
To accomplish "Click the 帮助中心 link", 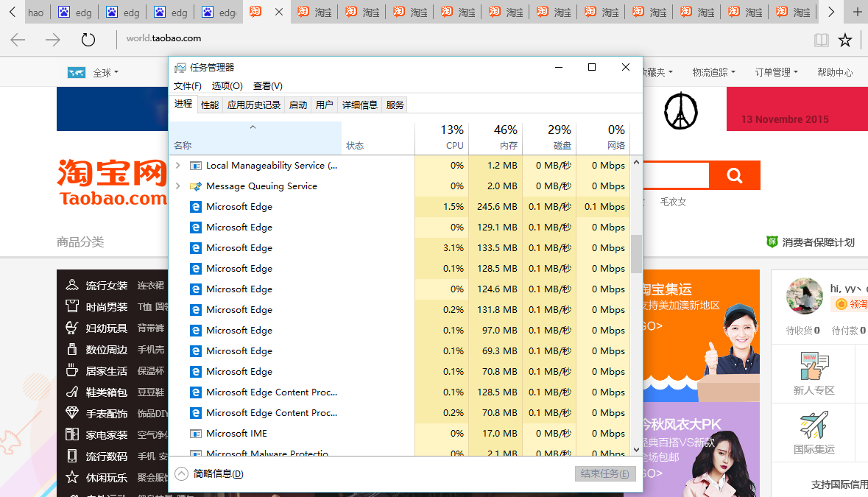I will [x=835, y=72].
